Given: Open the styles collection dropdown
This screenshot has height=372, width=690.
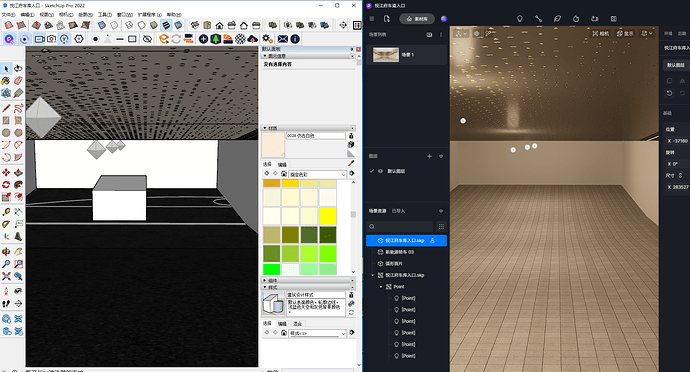Looking at the screenshot, I should click(317, 333).
